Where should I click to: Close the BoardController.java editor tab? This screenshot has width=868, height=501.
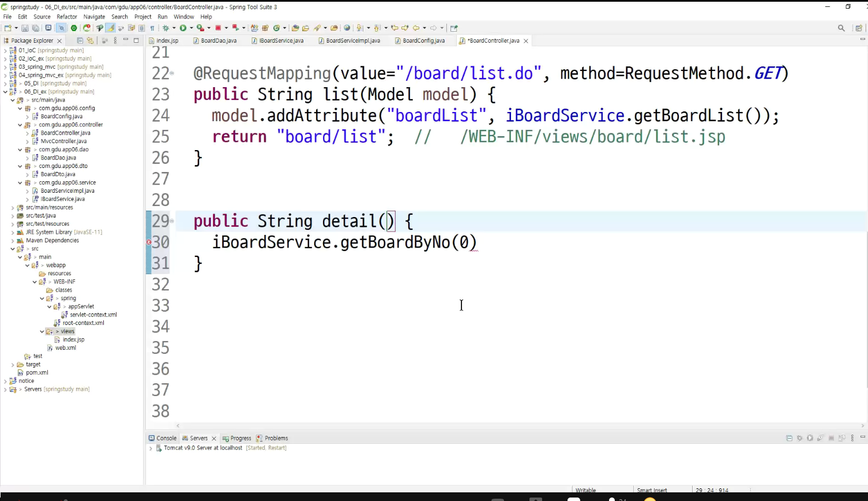tap(526, 41)
